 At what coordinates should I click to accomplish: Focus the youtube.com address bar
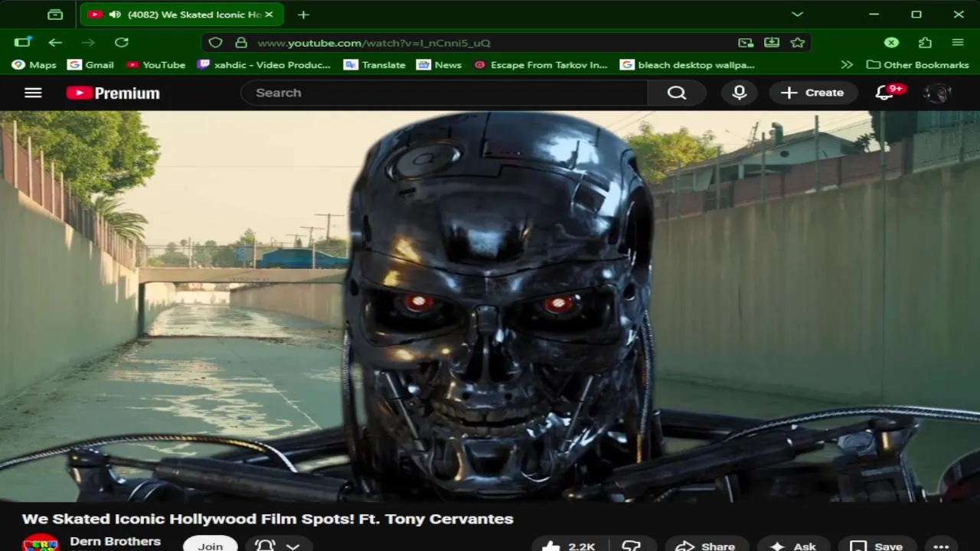[490, 43]
